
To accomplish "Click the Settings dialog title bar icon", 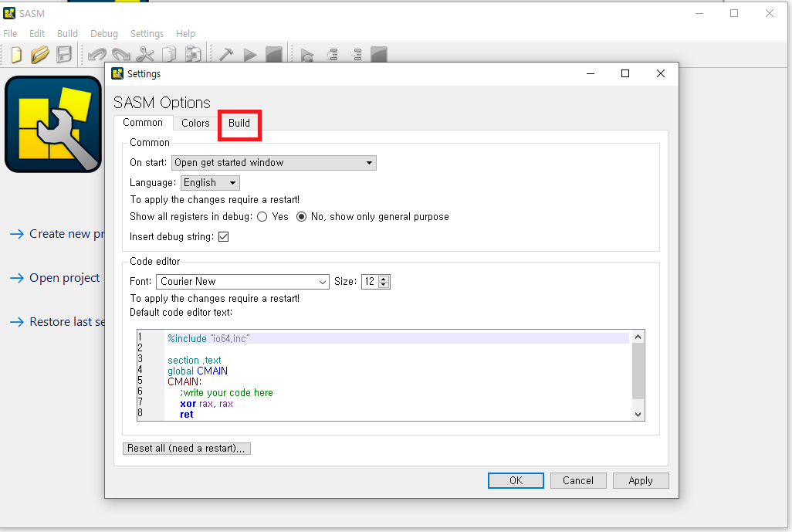I will (117, 73).
